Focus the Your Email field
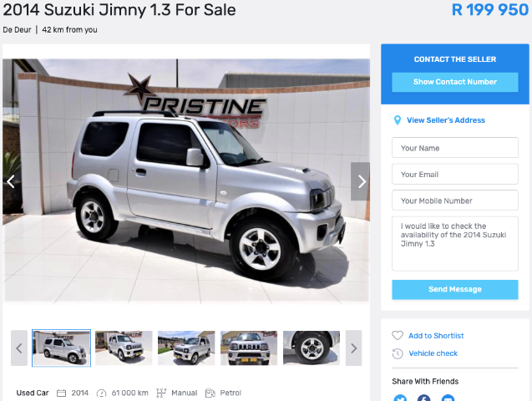Image resolution: width=532 pixels, height=401 pixels. point(455,174)
